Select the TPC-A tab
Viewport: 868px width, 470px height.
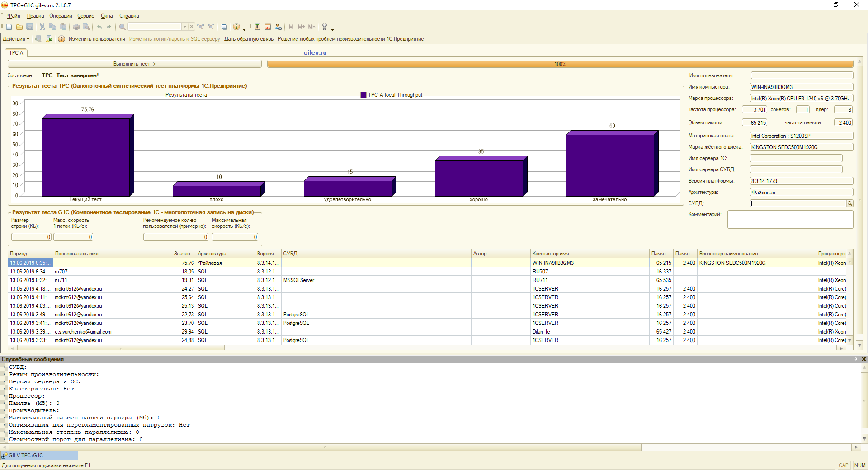tap(16, 53)
